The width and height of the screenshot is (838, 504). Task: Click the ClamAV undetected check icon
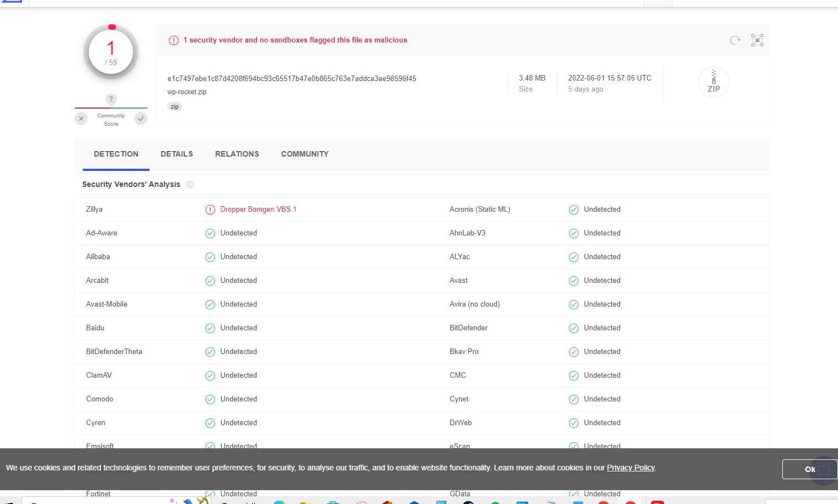tap(210, 376)
